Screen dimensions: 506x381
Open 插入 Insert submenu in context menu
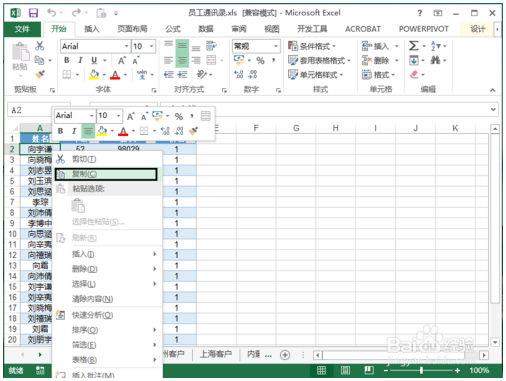pyautogui.click(x=107, y=254)
